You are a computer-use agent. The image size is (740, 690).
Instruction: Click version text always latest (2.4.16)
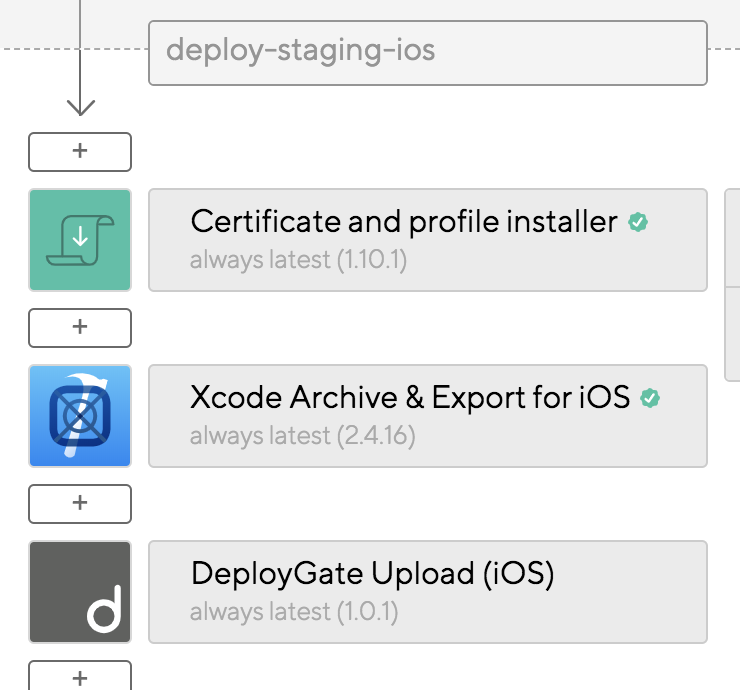click(x=302, y=436)
